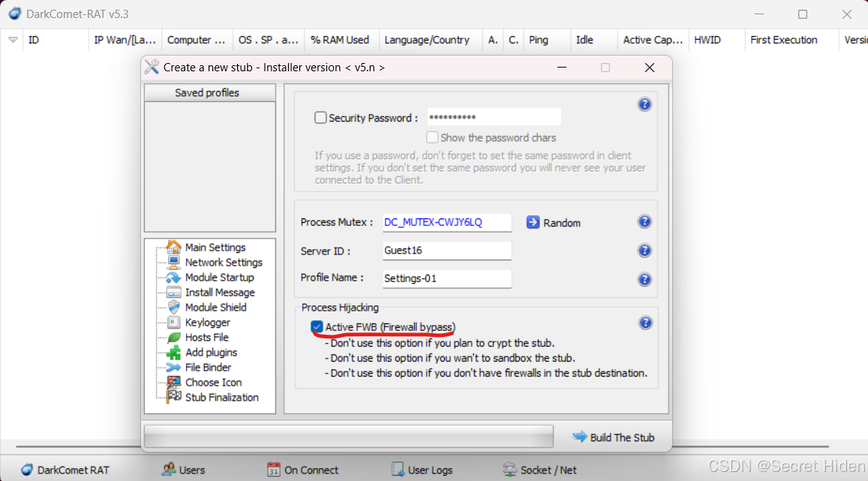Select Hosts File leaf icon
The width and height of the screenshot is (868, 481).
174,337
